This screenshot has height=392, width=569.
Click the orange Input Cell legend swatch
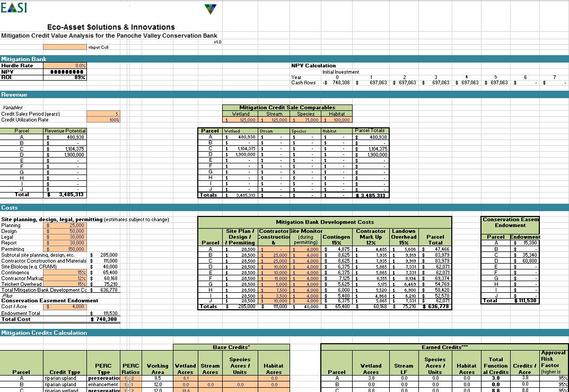click(65, 47)
